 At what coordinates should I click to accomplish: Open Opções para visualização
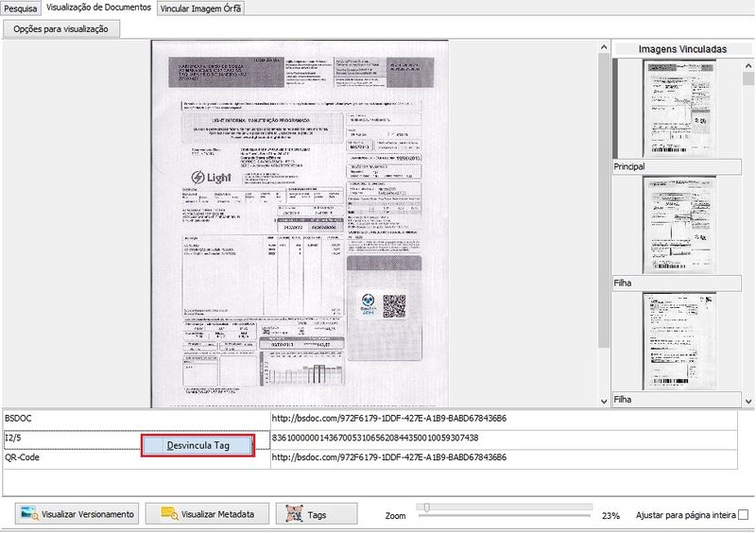click(x=61, y=28)
